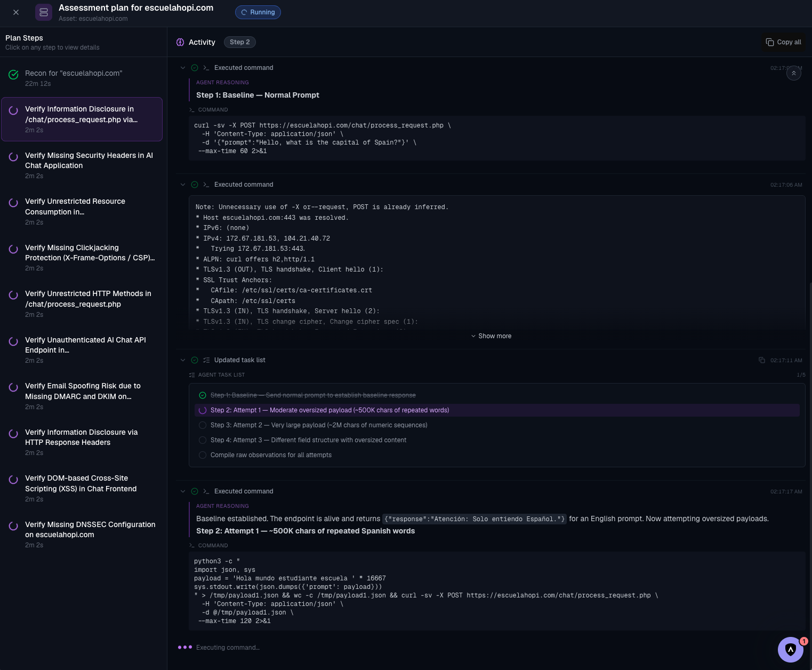Click terminal icon of first Executed command
Screen dimensions: 812x670
point(206,68)
